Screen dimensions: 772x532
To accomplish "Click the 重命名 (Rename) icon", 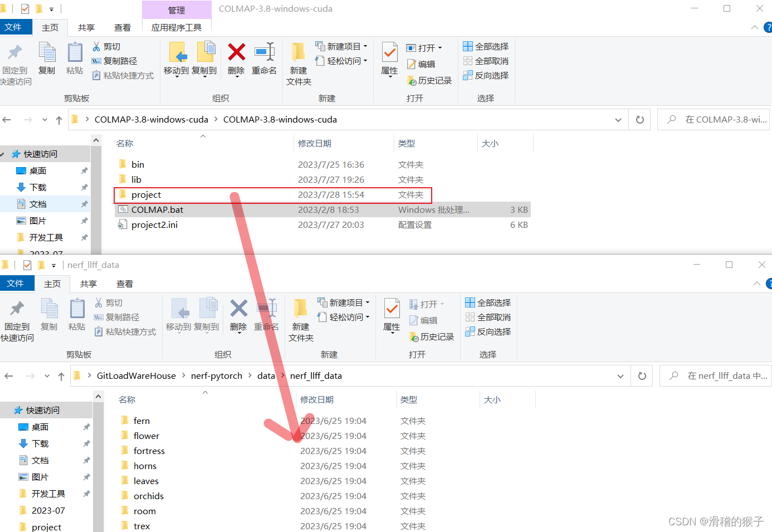I will coord(264,60).
